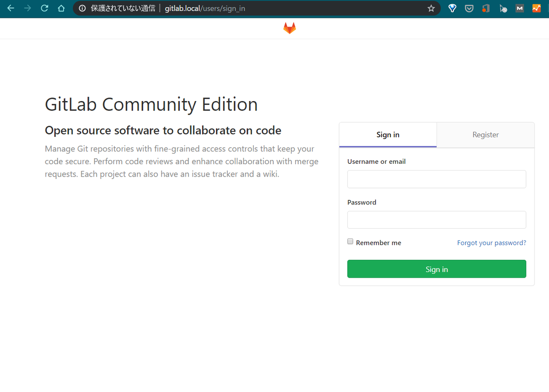
Task: Switch to the Sign in tab
Action: pyautogui.click(x=388, y=135)
